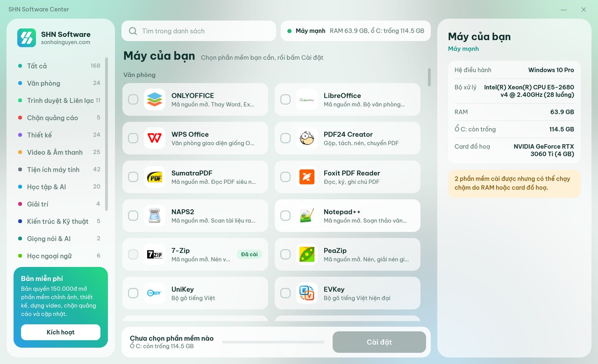This screenshot has height=364, width=598.
Task: Click the software list vertical scrollbar
Action: (429, 77)
